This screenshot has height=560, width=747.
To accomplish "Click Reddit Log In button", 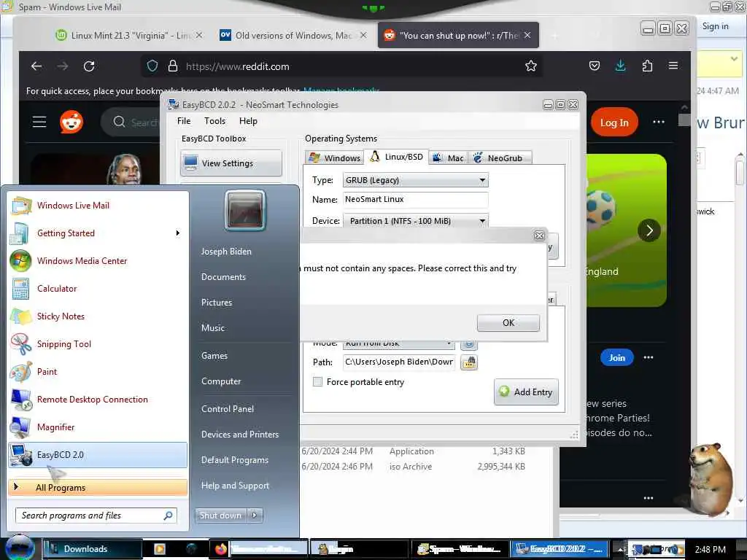I will click(614, 122).
